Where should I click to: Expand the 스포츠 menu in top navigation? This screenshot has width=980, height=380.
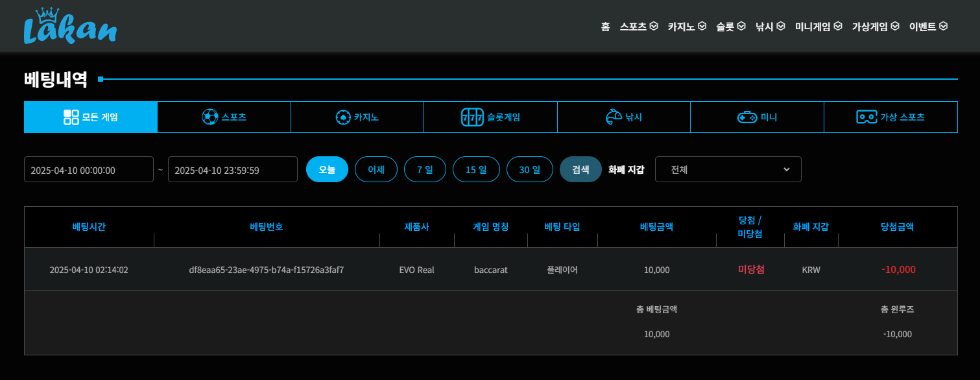pos(638,27)
